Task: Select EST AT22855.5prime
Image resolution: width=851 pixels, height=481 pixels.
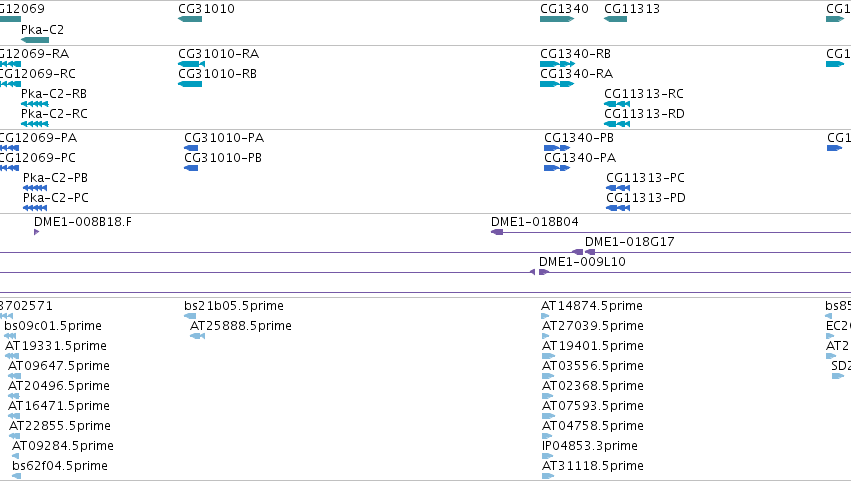Action: tap(60, 427)
